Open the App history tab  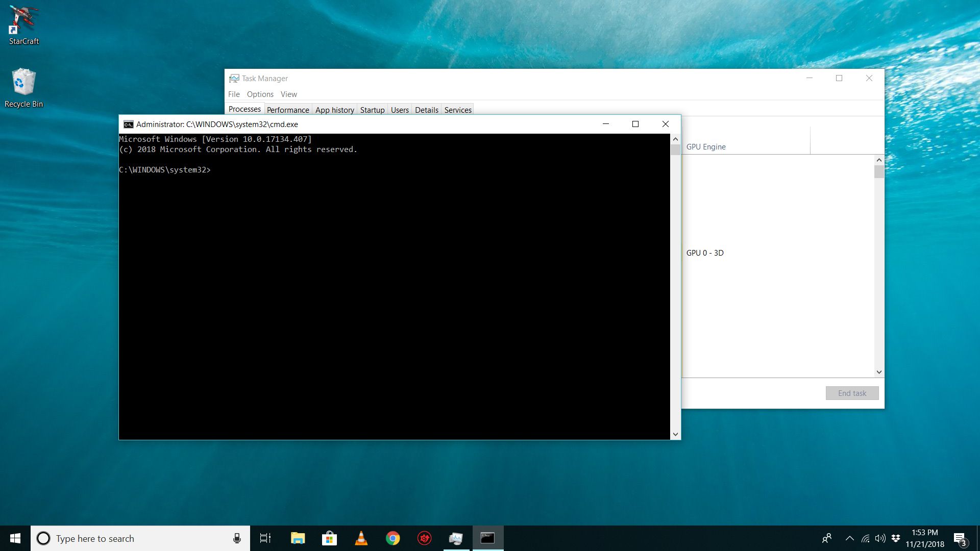[334, 110]
